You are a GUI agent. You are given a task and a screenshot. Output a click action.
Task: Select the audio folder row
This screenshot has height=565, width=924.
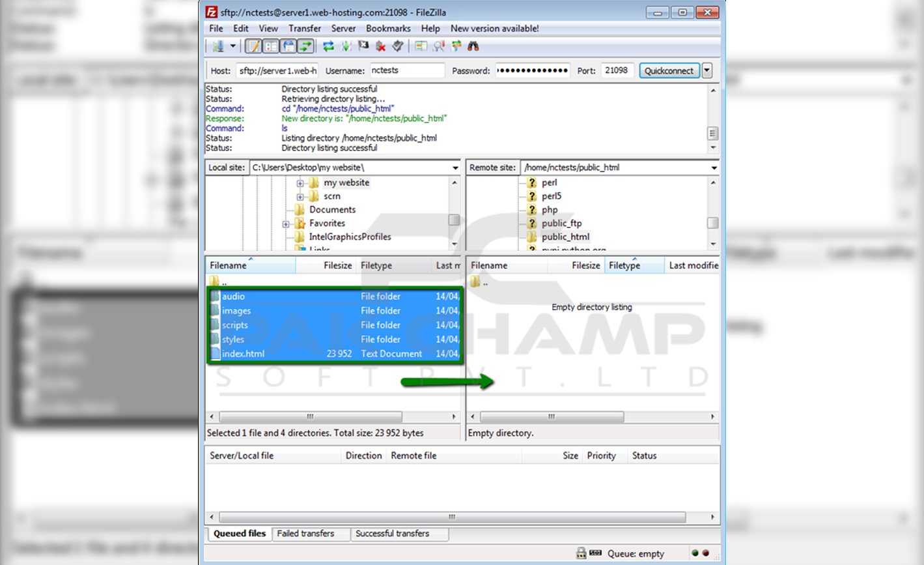[335, 297]
